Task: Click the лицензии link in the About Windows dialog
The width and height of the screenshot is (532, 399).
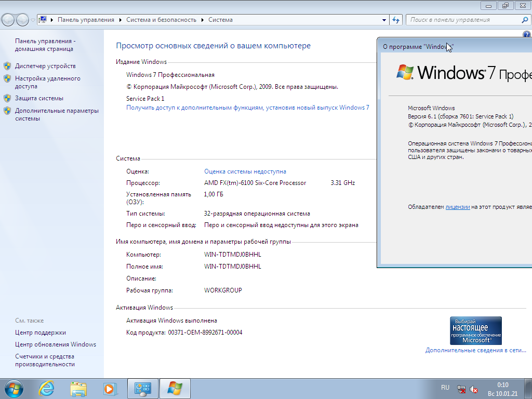Action: pos(457,207)
